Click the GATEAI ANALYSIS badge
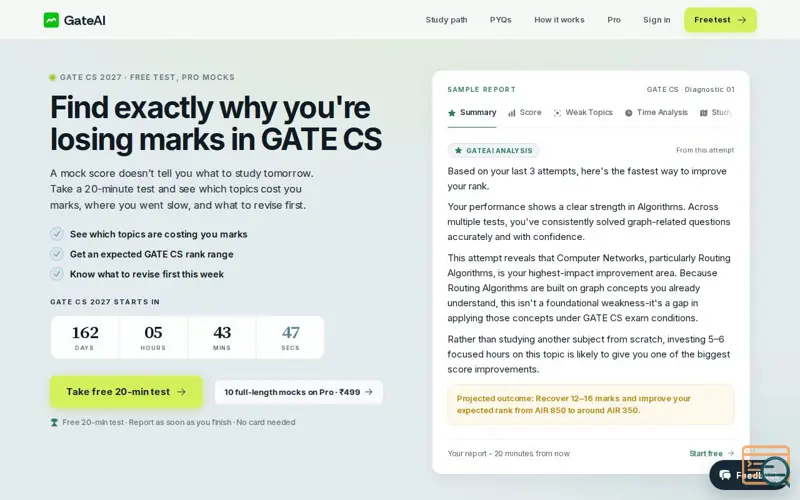 (493, 151)
